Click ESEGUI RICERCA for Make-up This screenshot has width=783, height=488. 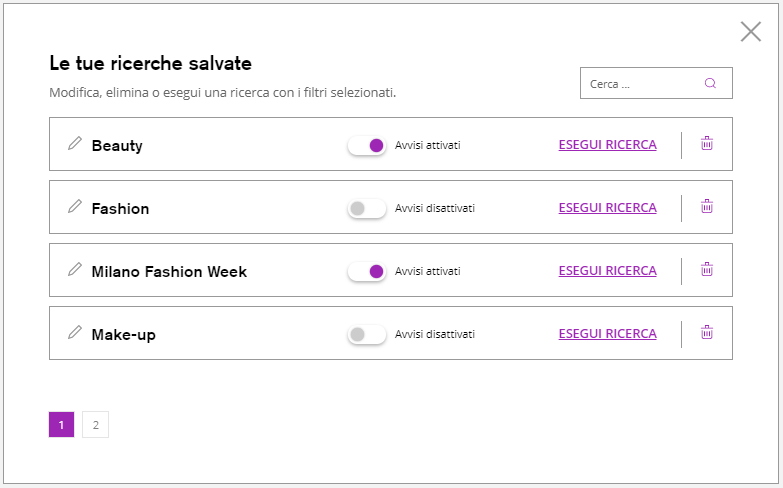(x=607, y=334)
